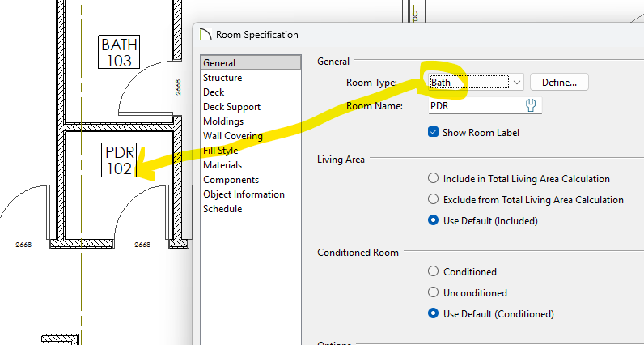Click the wrench icon beside Room Name
The height and width of the screenshot is (345, 644).
[532, 105]
